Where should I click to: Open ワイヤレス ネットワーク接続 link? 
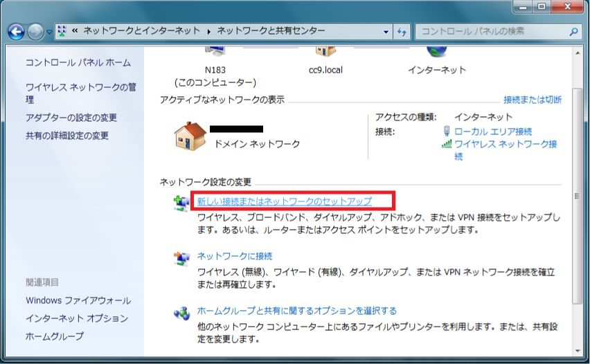pyautogui.click(x=506, y=150)
